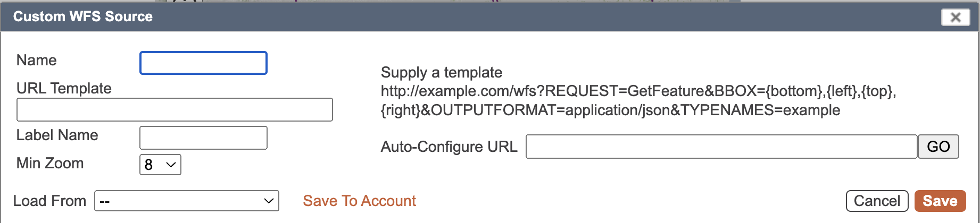Viewport: 980px width, 223px height.
Task: Click the orange Save button
Action: tap(940, 201)
